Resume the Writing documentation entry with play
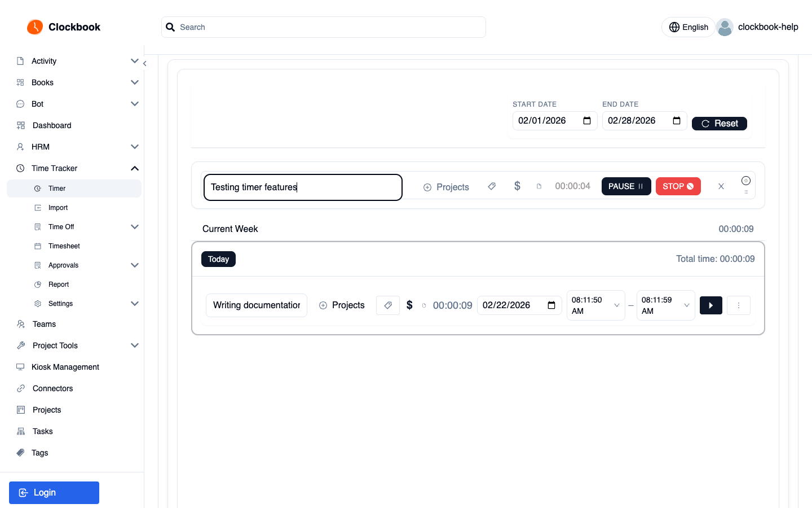 pyautogui.click(x=711, y=305)
